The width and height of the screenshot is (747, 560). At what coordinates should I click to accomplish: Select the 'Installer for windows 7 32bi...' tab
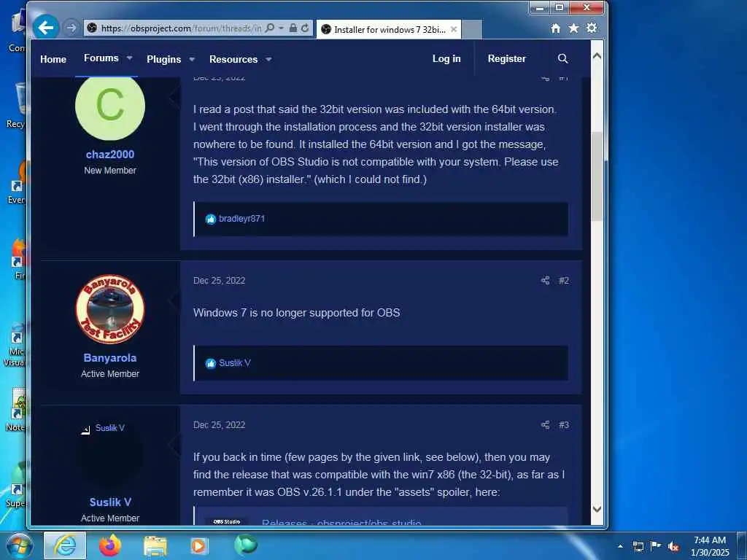point(390,29)
